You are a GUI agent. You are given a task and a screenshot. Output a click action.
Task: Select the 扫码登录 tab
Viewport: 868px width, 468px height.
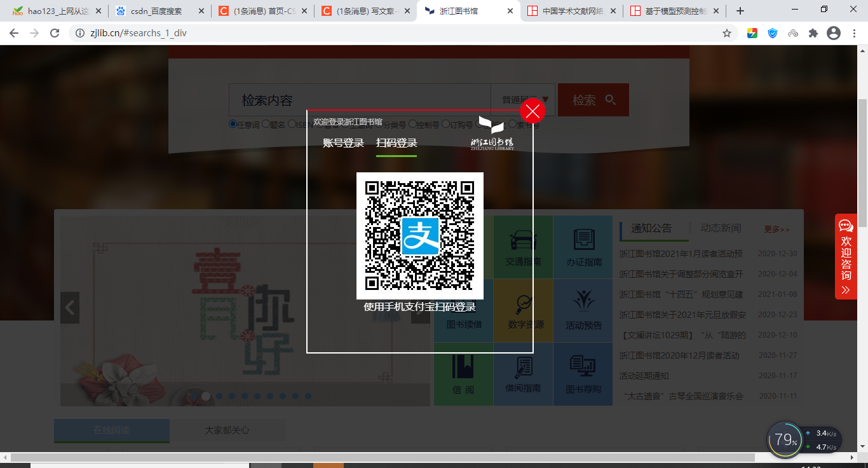[x=397, y=143]
